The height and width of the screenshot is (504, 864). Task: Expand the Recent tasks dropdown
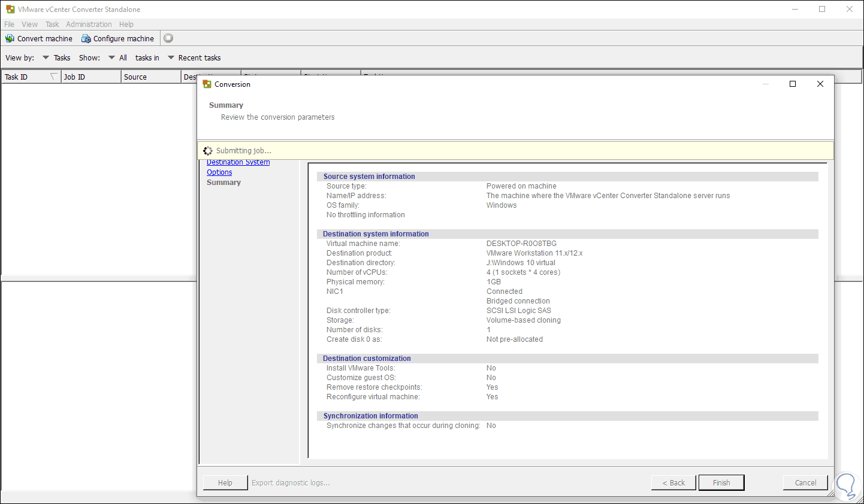[x=194, y=58]
